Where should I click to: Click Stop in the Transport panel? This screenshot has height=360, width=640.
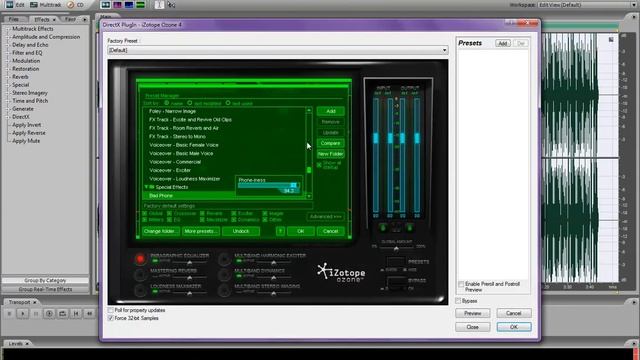point(9,313)
